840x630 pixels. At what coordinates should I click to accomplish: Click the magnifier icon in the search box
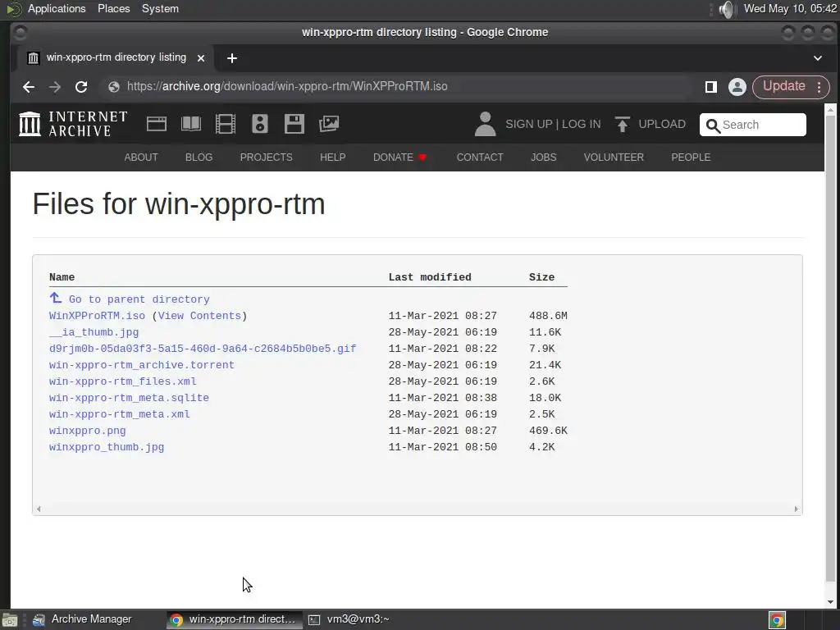(x=713, y=126)
